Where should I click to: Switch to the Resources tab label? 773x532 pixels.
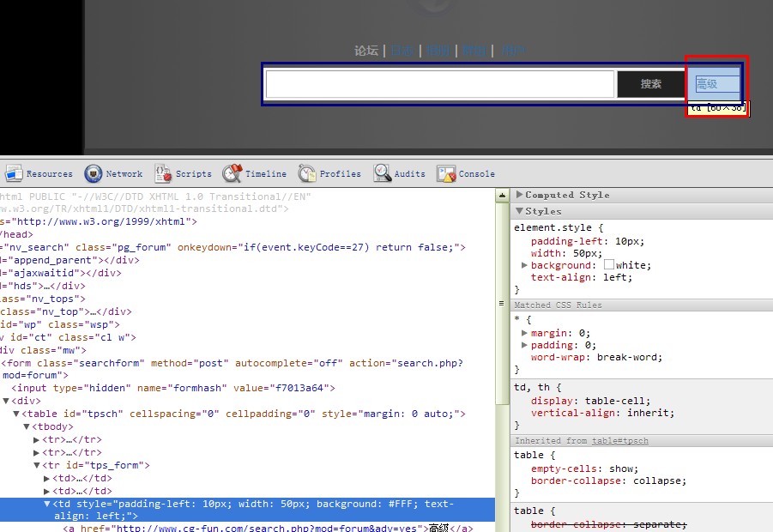point(49,173)
